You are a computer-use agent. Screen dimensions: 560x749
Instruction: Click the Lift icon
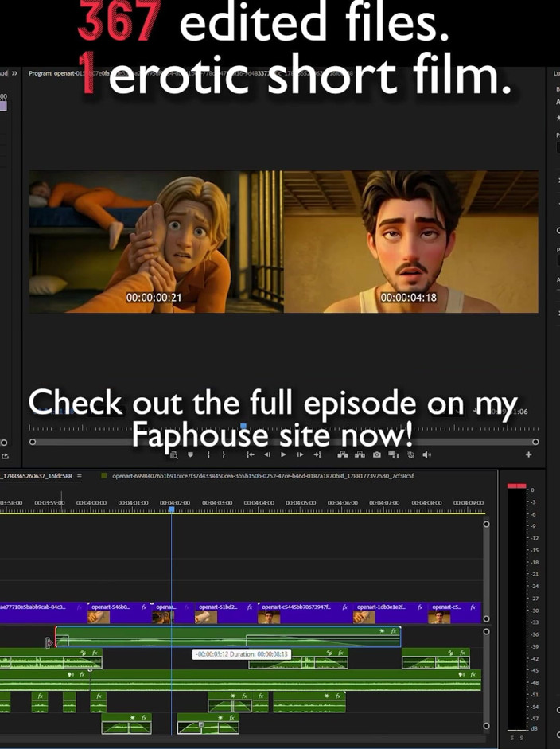click(343, 454)
